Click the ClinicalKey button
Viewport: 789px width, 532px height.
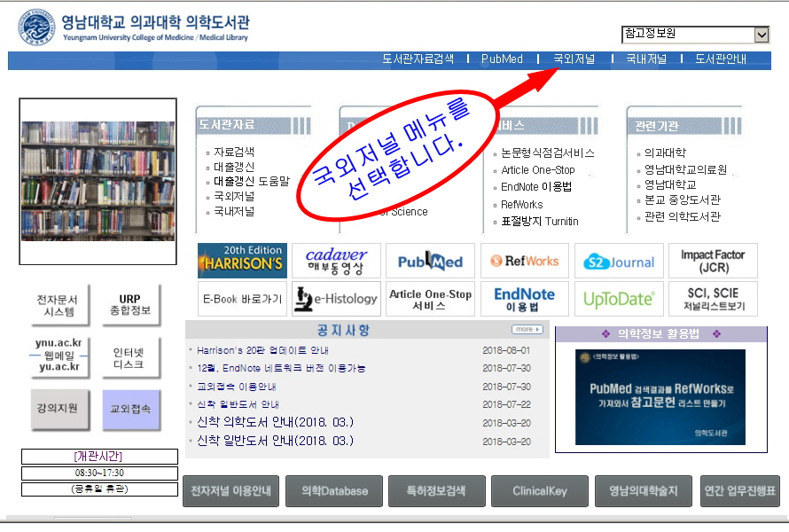click(539, 490)
